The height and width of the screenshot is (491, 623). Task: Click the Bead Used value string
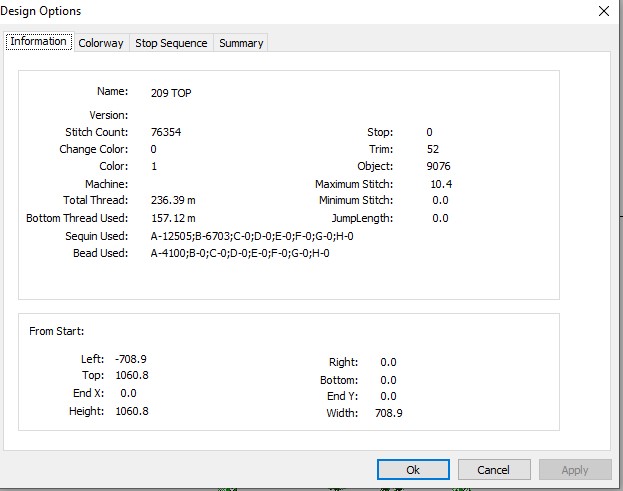tap(240, 253)
